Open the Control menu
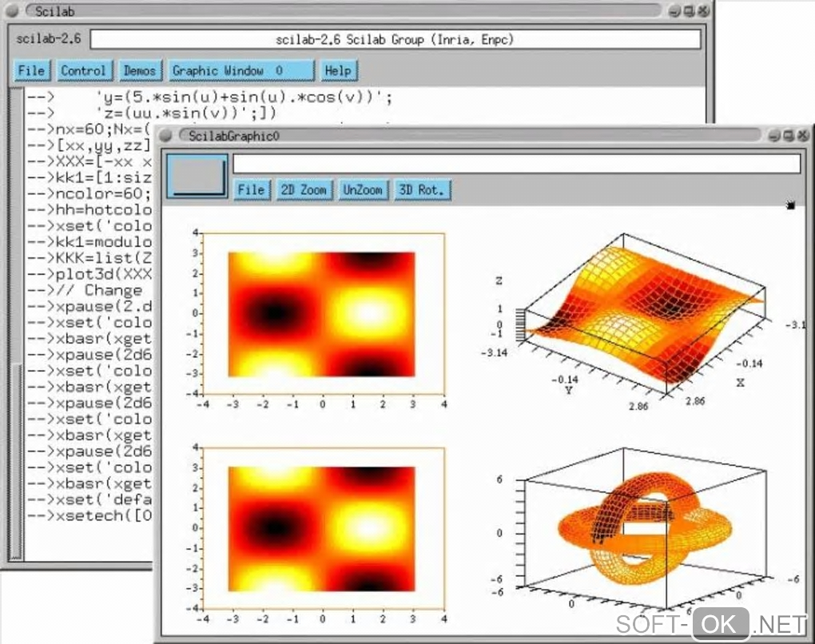The image size is (815, 644). coord(83,70)
